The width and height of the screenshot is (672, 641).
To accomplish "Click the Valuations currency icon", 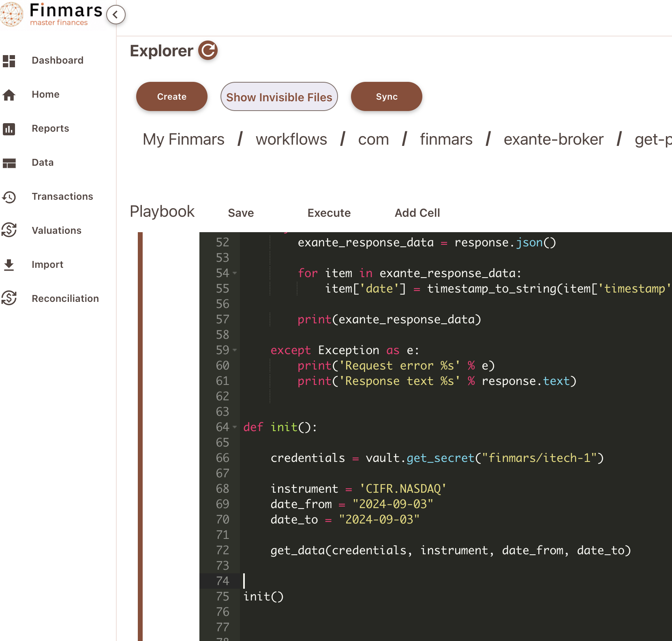I will (x=9, y=230).
